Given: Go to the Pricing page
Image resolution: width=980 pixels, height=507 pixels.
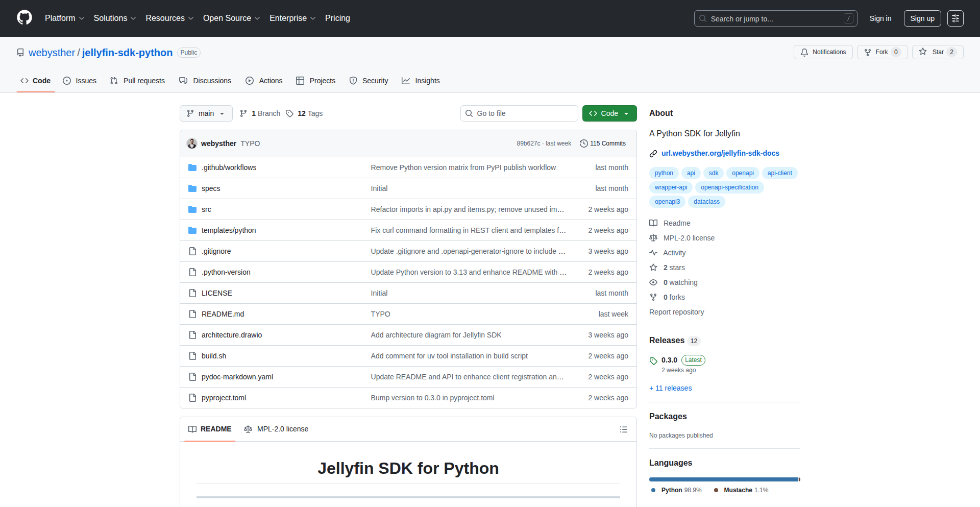Looking at the screenshot, I should [337, 18].
